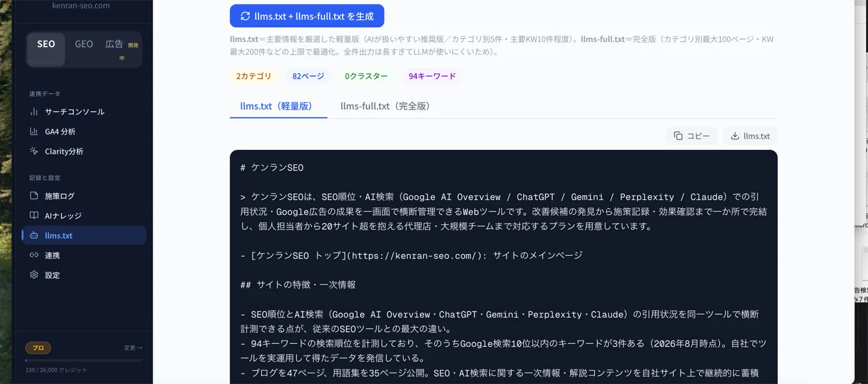Viewport: 868px width, 384px height.
Task: Click the llms.txt robot icon in sidebar
Action: [34, 235]
